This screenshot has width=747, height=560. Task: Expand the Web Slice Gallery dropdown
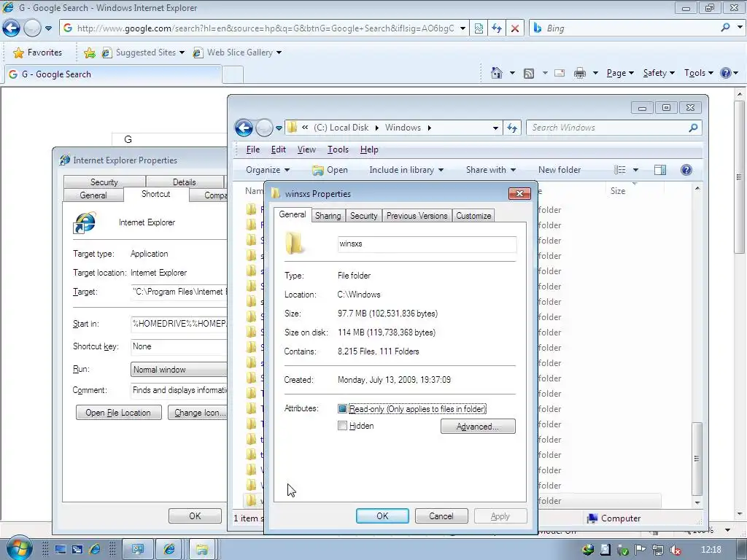tap(279, 52)
